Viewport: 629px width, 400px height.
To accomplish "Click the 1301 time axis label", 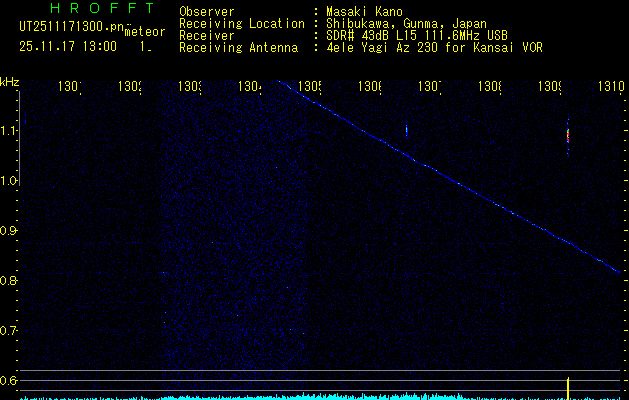I will (70, 86).
